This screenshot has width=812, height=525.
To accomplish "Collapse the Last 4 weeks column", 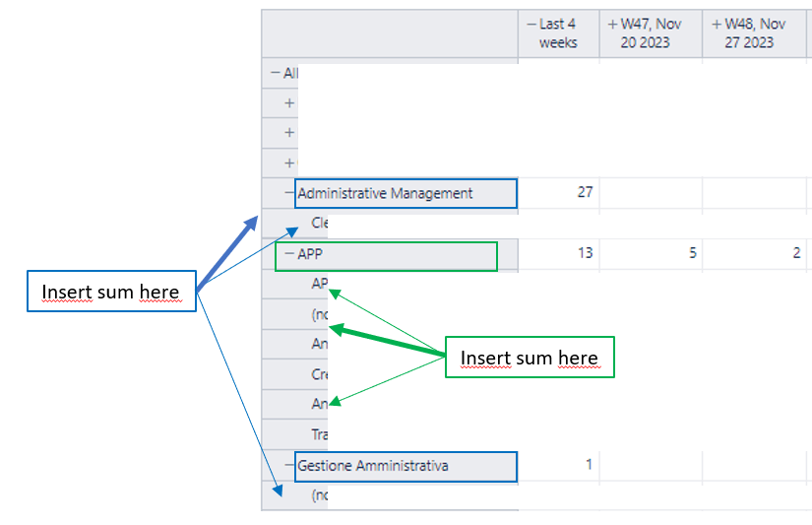I will click(531, 25).
